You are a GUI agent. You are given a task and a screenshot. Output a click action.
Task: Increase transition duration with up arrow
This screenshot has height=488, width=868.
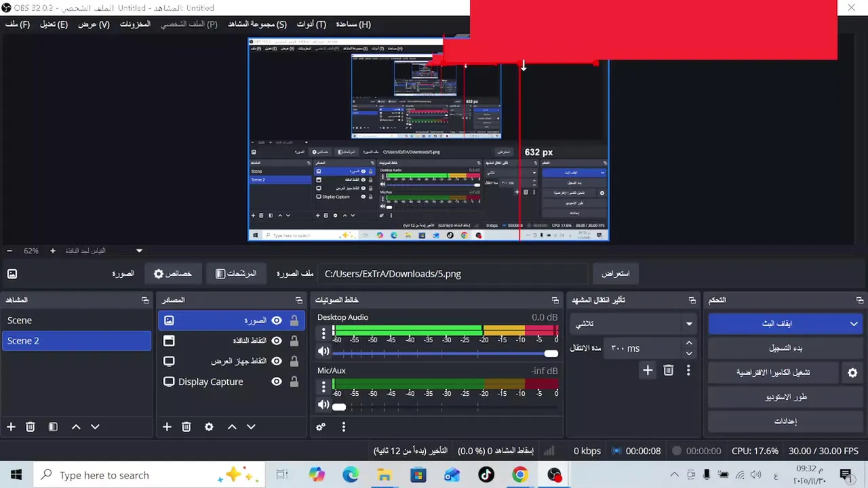click(689, 344)
